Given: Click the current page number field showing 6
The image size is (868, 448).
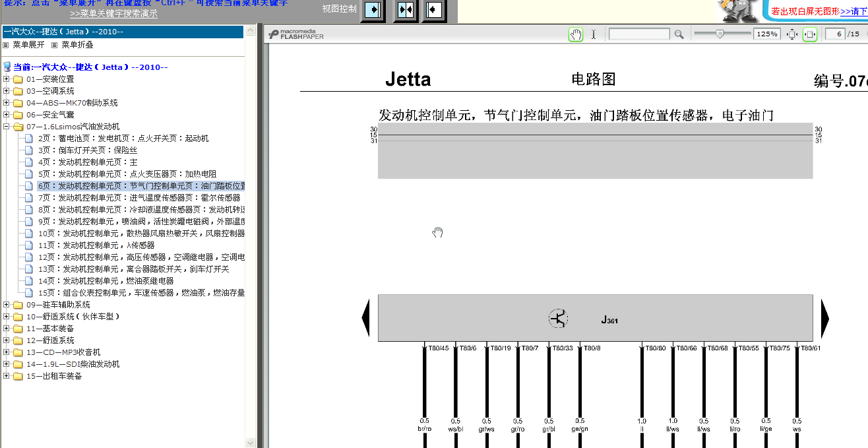Looking at the screenshot, I should (836, 34).
